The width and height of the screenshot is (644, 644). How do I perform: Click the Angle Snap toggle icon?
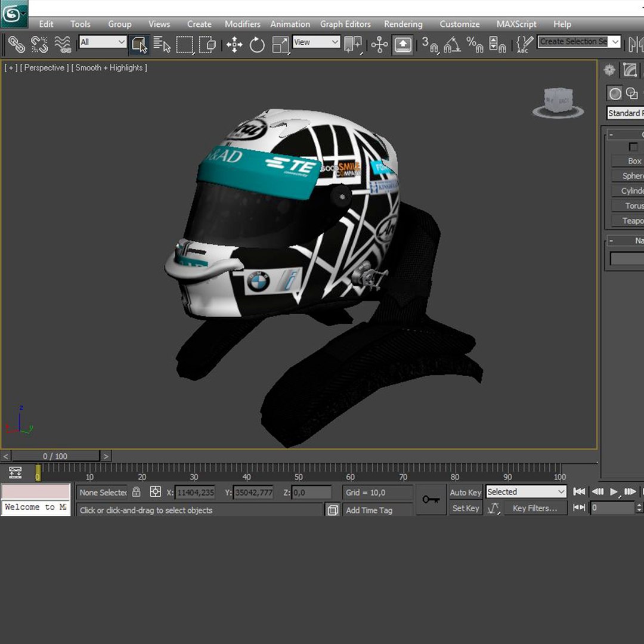[452, 45]
